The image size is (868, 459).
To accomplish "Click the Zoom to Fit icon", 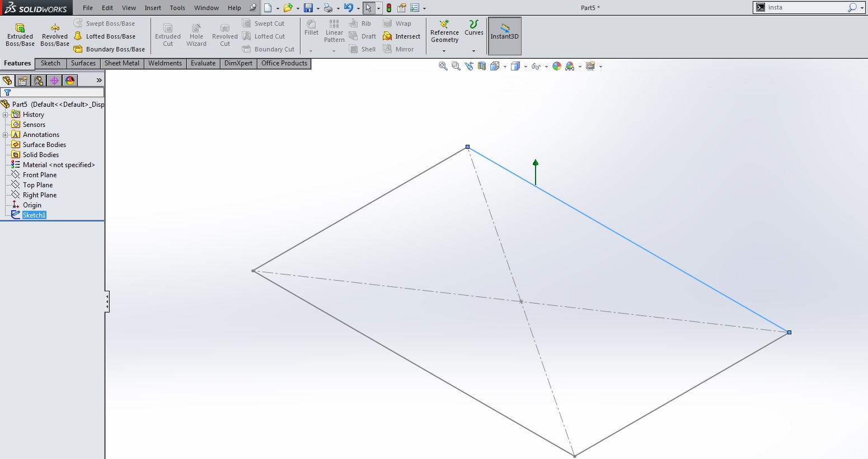I will coord(443,66).
